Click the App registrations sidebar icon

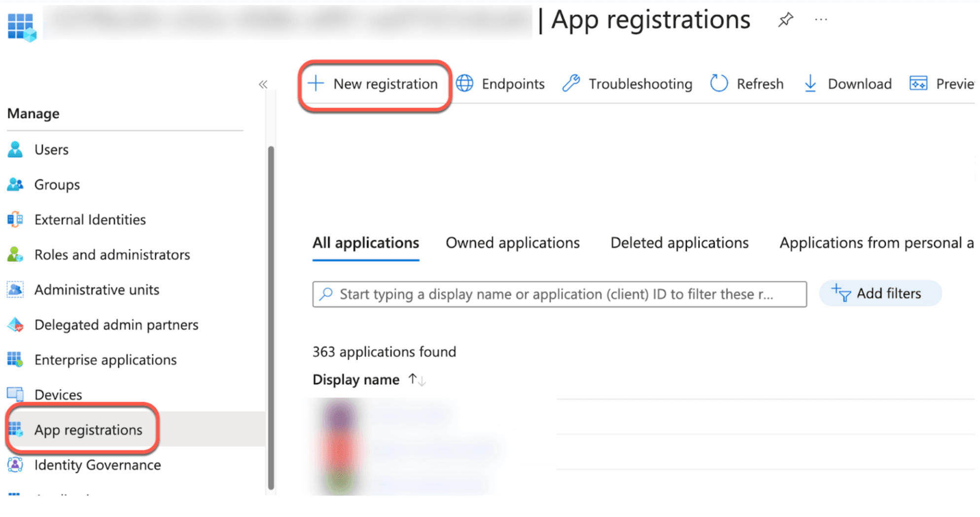point(15,430)
